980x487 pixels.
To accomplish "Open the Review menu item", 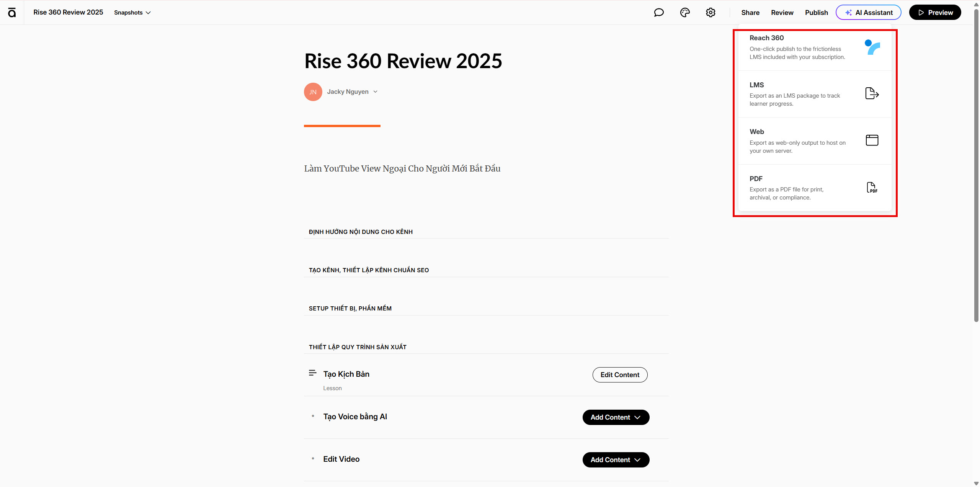I will [782, 13].
